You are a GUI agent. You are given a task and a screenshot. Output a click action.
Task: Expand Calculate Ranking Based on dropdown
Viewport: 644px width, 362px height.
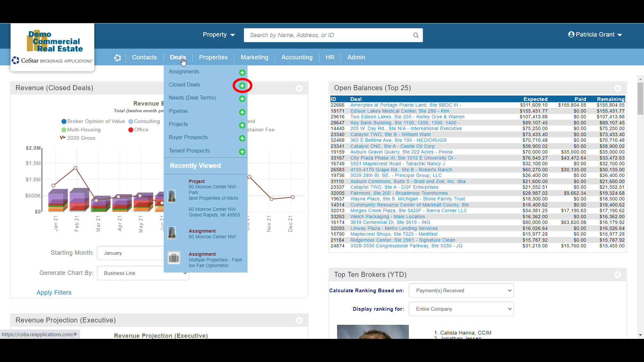point(461,291)
